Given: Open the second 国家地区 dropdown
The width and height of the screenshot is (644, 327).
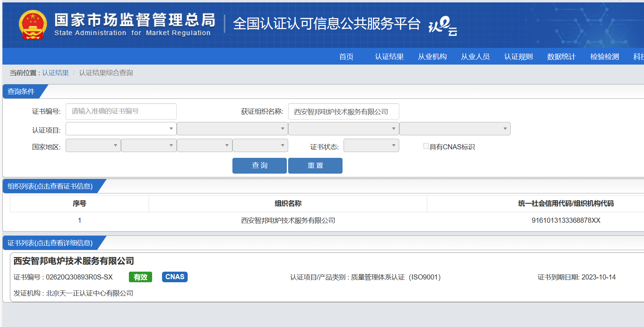Looking at the screenshot, I should tap(149, 146).
